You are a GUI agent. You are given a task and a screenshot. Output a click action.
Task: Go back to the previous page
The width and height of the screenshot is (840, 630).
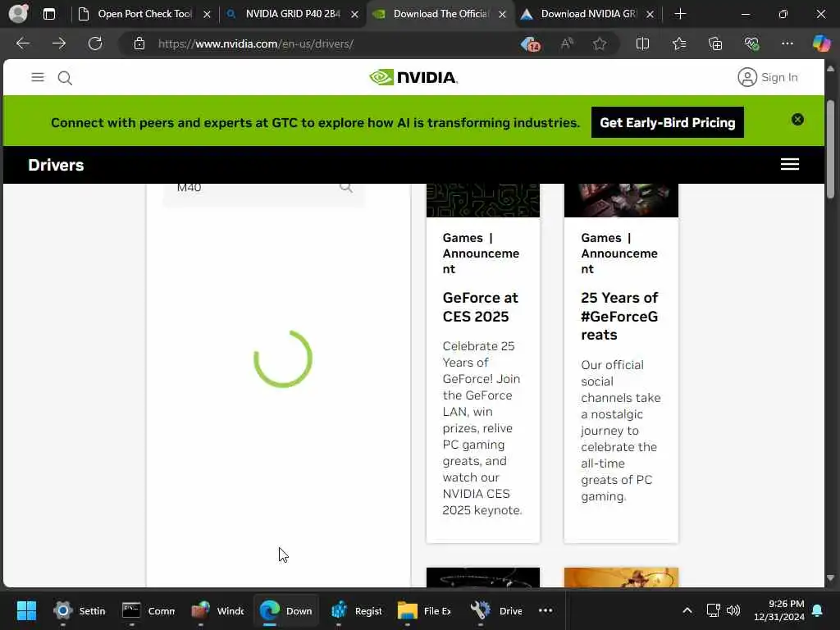(22, 43)
